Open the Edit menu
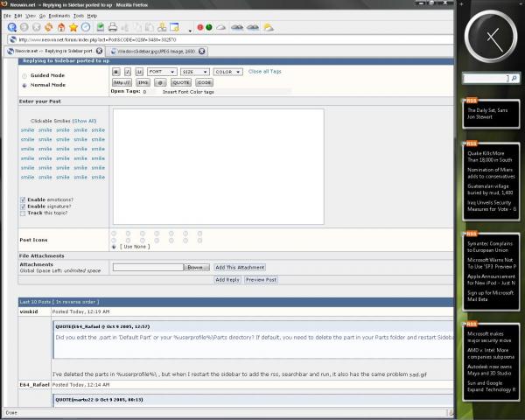 click(x=18, y=16)
